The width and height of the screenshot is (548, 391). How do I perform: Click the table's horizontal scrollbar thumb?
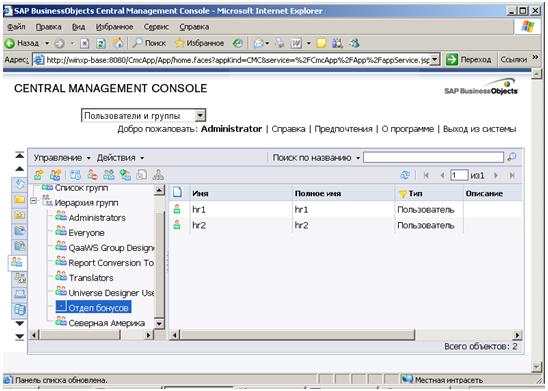click(x=297, y=335)
